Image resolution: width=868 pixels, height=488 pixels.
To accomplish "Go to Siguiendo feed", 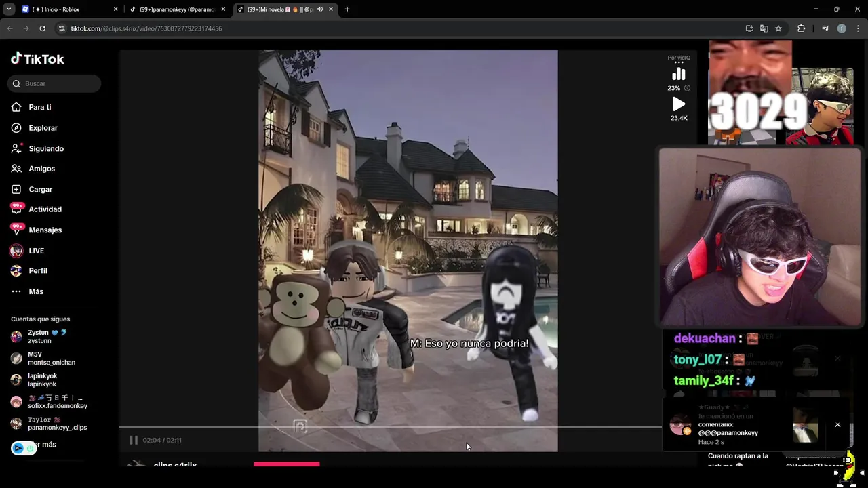I will click(46, 148).
